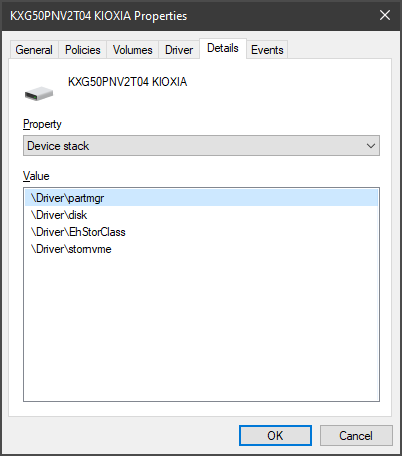Highlight the \Driver\stornvme entry
This screenshot has height=456, width=402.
(x=201, y=249)
